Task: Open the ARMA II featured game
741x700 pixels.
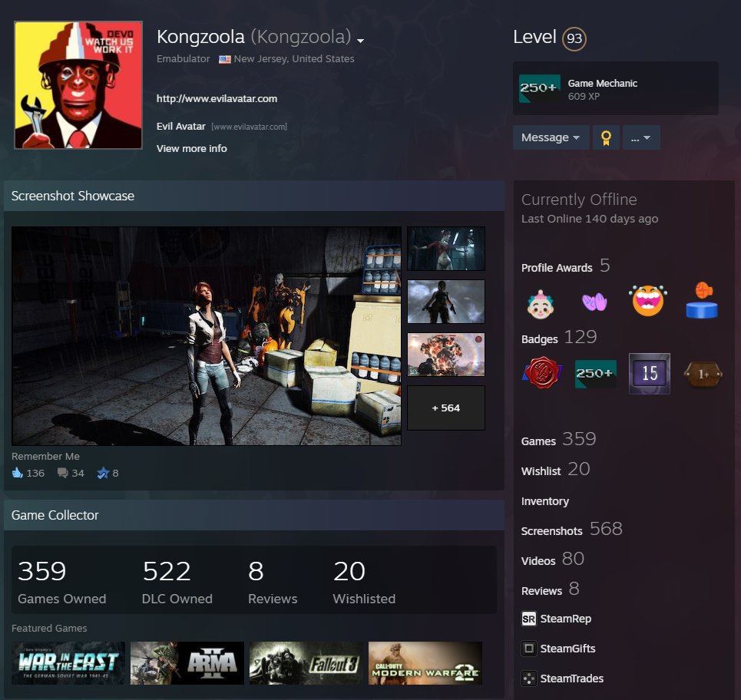Action: coord(187,663)
